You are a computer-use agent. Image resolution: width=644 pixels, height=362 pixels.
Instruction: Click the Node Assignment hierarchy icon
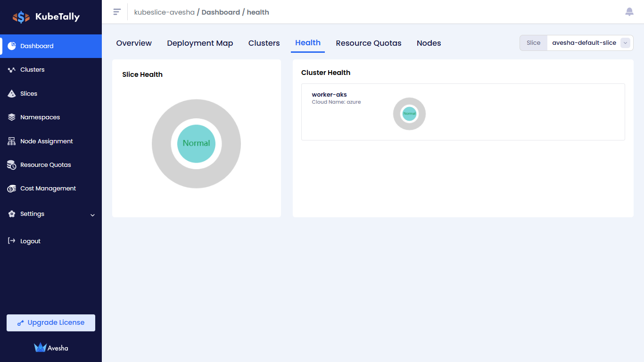12,141
